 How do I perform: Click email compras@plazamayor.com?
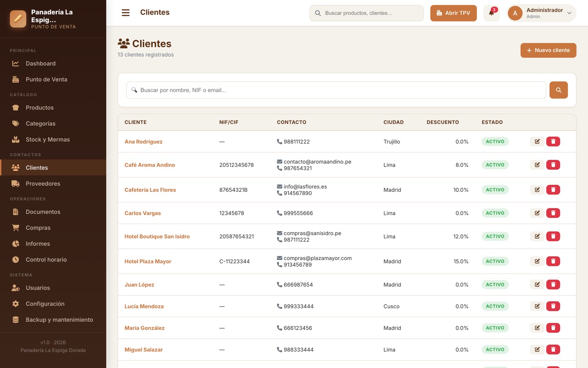318,258
